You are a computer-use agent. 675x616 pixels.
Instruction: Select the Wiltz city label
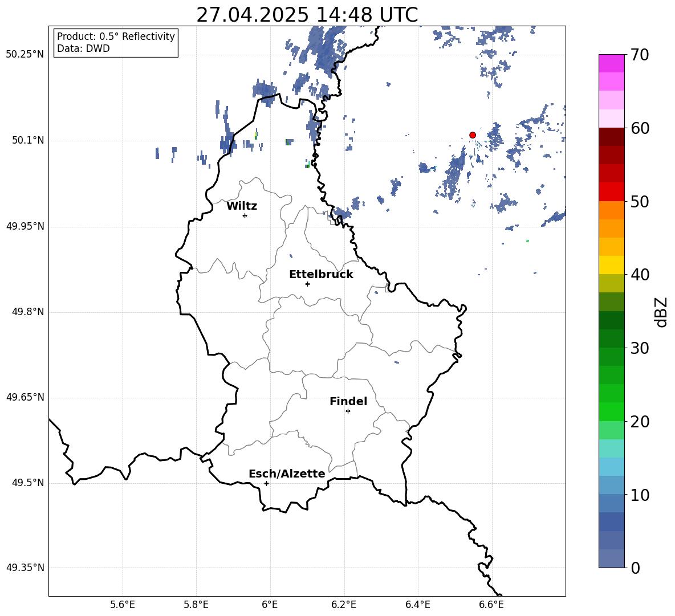click(x=242, y=206)
